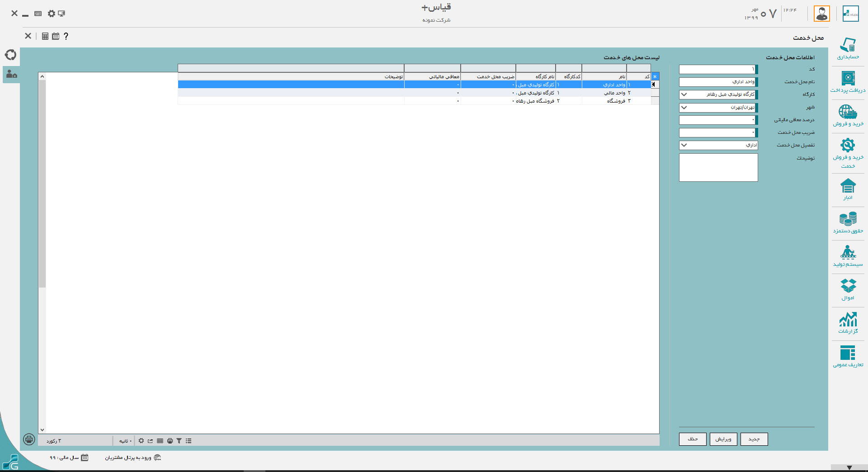Viewport: 868px width, 472px height.
Task: Open grid settings gear in grid footer
Action: pyautogui.click(x=141, y=441)
